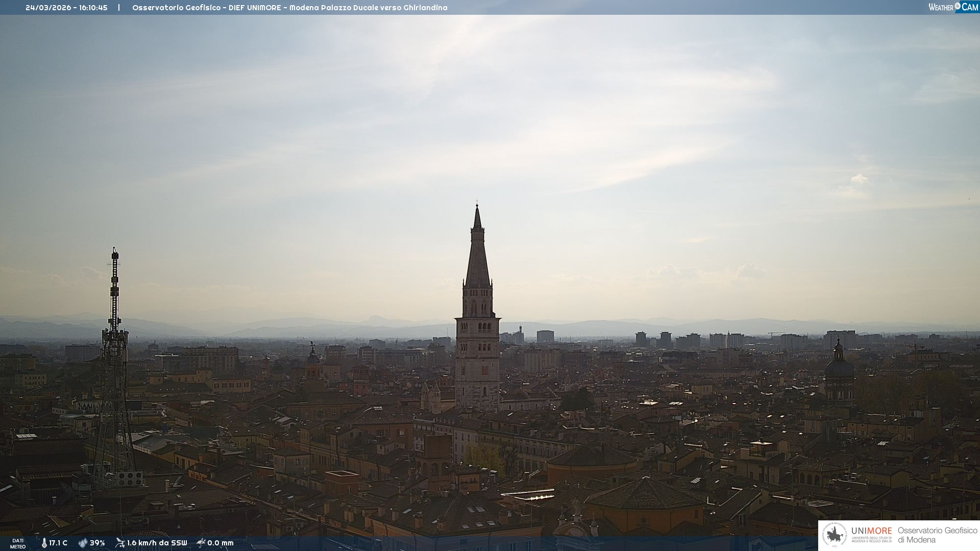This screenshot has width=980, height=551.
Task: Click the 17.1 C temperature reading
Action: [x=58, y=543]
